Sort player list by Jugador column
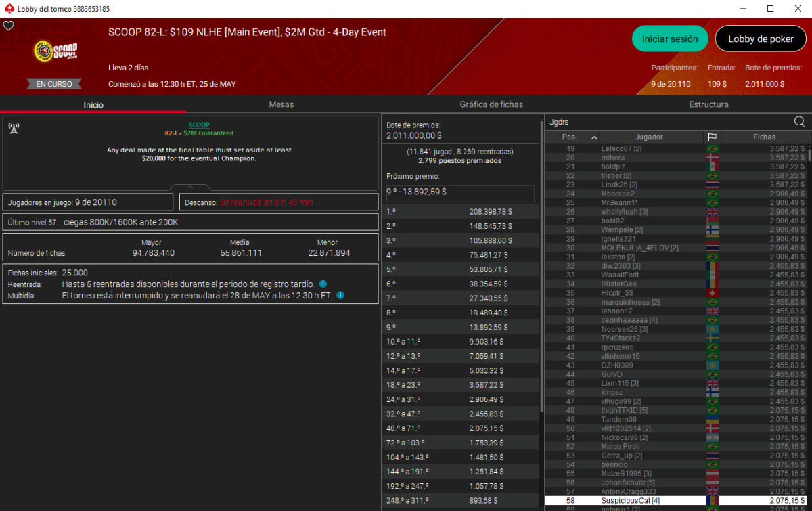The image size is (812, 511). click(649, 137)
